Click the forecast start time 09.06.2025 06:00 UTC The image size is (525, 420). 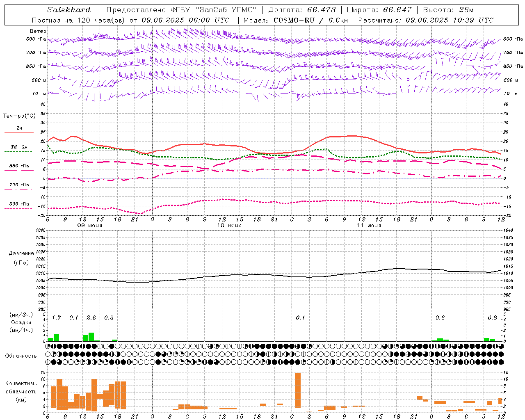185,20
